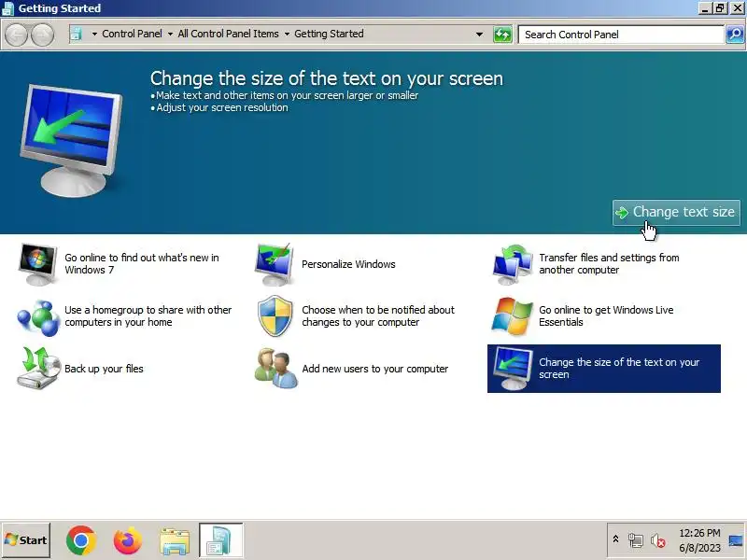Focus the Search Control Panel field
The image size is (747, 560).
tap(621, 35)
